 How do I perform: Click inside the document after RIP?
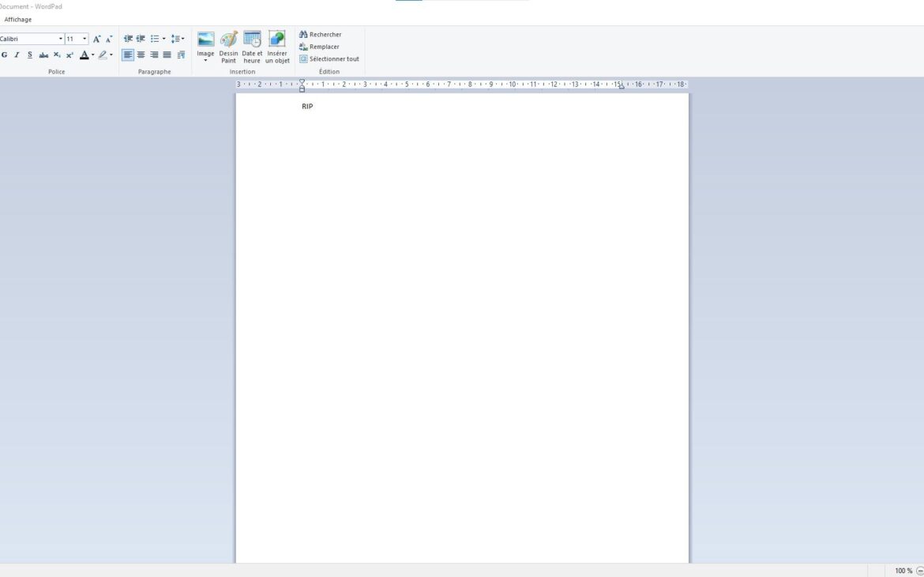click(x=316, y=106)
